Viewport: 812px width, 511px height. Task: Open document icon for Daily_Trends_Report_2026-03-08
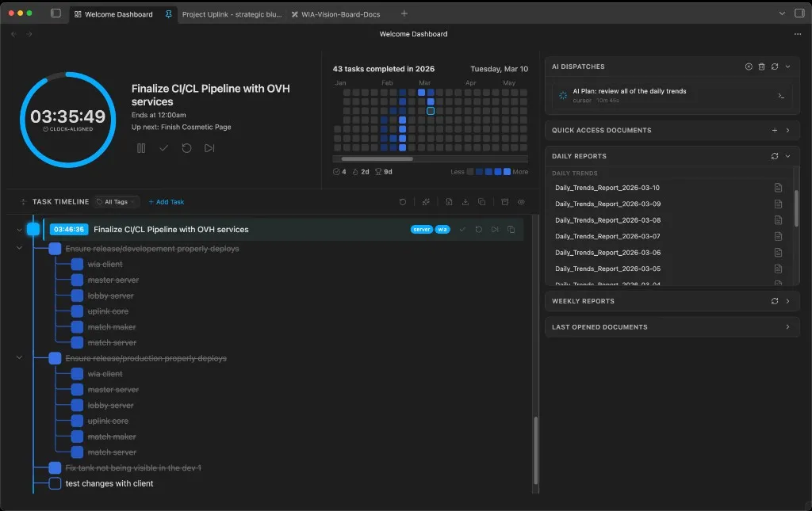tap(778, 220)
